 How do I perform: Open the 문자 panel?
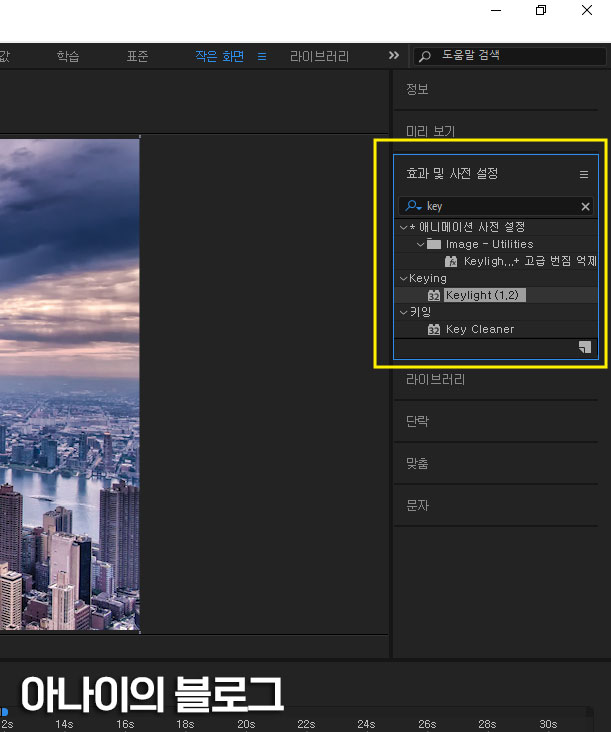click(417, 505)
